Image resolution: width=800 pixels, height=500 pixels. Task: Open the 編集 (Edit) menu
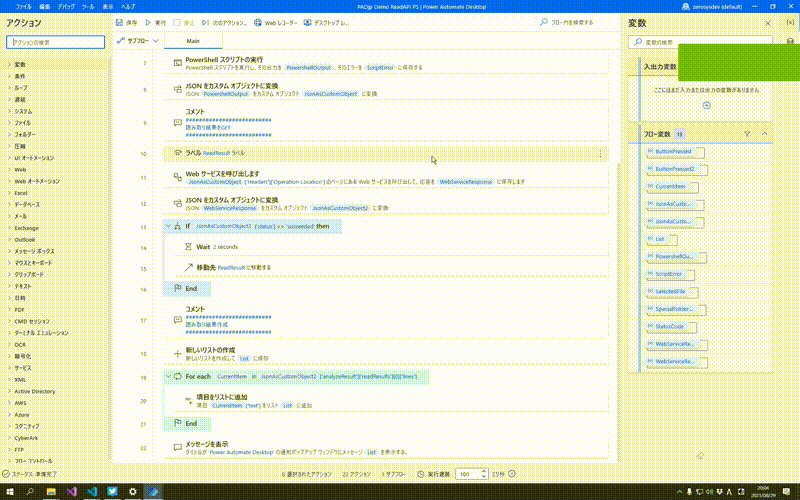(x=45, y=7)
